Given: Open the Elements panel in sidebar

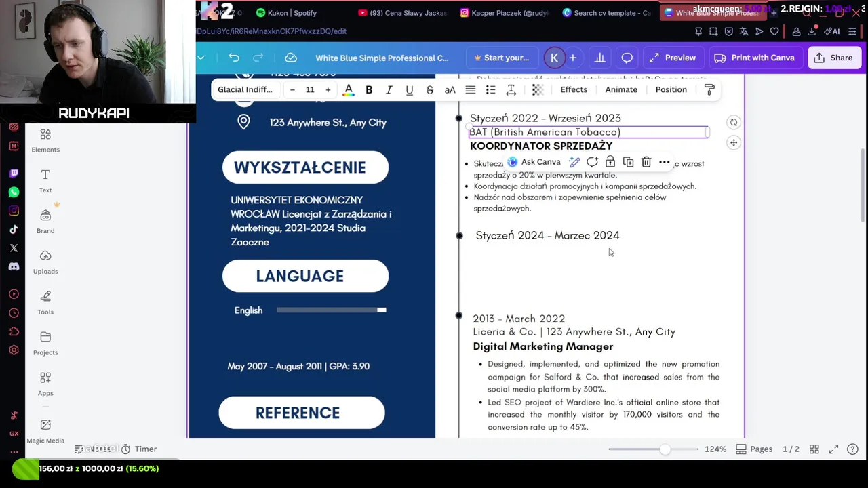Looking at the screenshot, I should [x=45, y=140].
